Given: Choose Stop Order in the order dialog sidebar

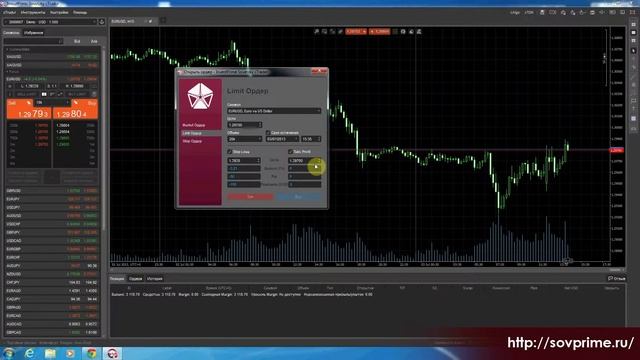Looking at the screenshot, I should (x=192, y=141).
